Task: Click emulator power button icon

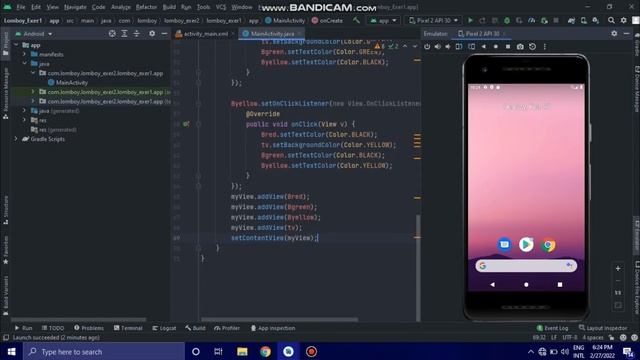Action: click(427, 47)
